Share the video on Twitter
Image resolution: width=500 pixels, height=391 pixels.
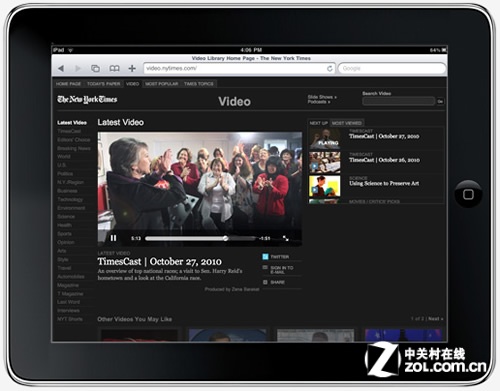click(x=276, y=257)
